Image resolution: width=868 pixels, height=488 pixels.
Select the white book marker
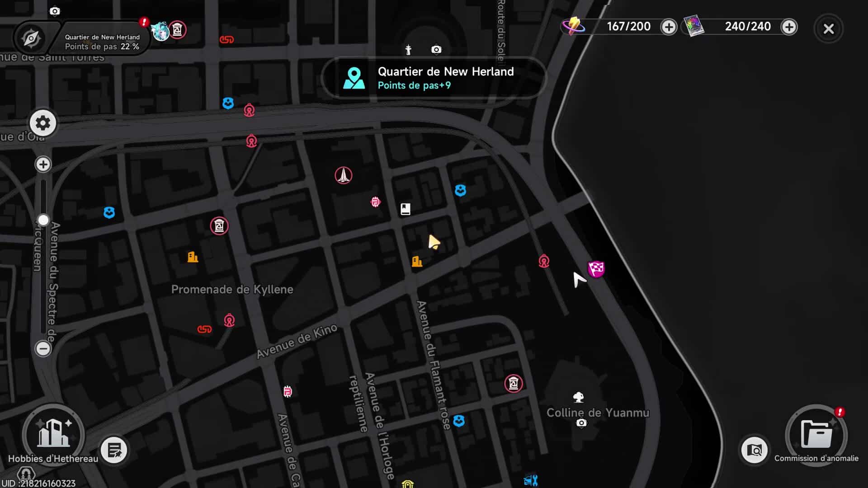(x=406, y=209)
